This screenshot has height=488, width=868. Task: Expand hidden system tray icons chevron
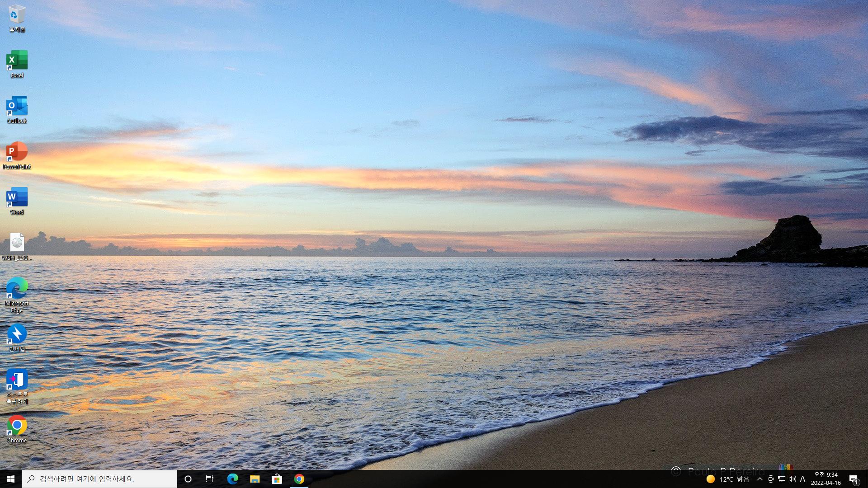point(760,479)
